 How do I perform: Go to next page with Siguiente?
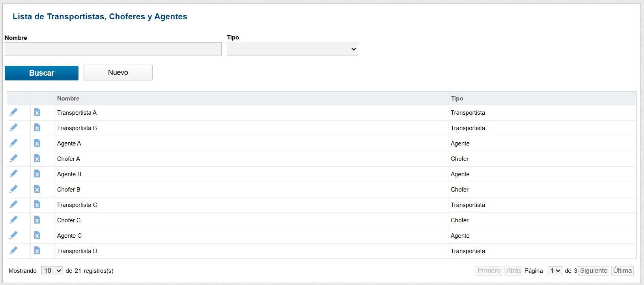click(x=594, y=270)
